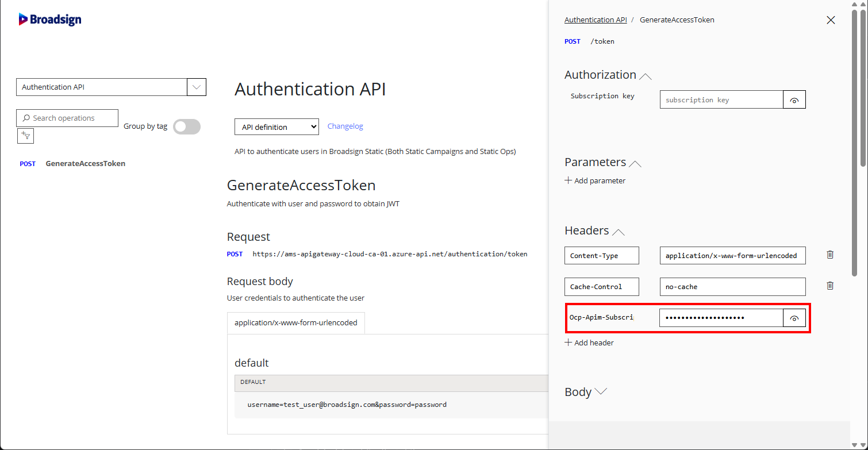868x450 pixels.
Task: Click the request URL ending in authentication/token
Action: point(390,253)
